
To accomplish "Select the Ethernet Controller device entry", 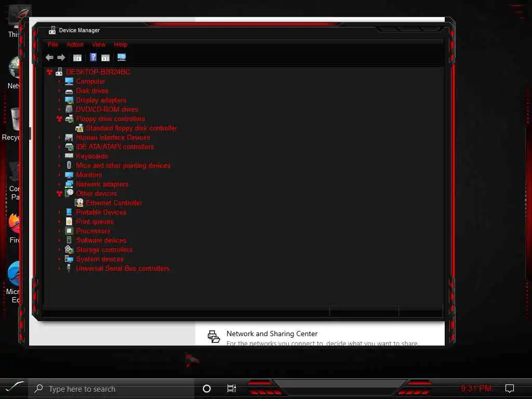I will click(114, 203).
